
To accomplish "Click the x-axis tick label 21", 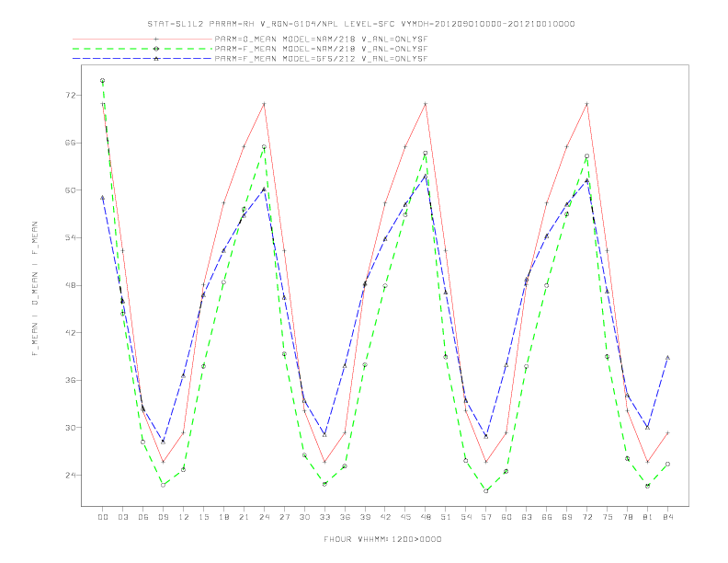I will coord(244,517).
